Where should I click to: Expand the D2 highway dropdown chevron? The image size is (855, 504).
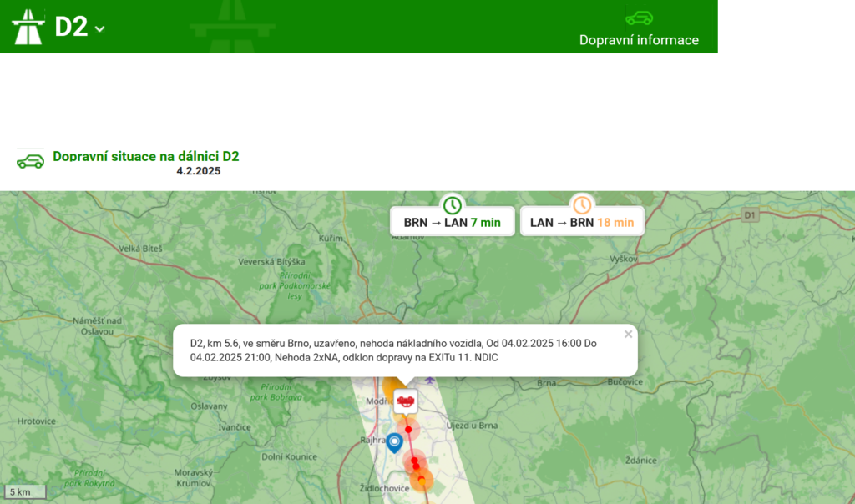100,29
